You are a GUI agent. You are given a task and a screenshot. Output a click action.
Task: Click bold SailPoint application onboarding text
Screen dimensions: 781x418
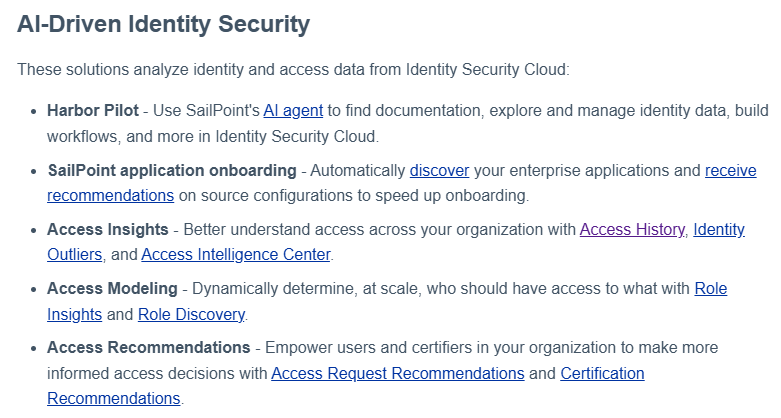[172, 170]
